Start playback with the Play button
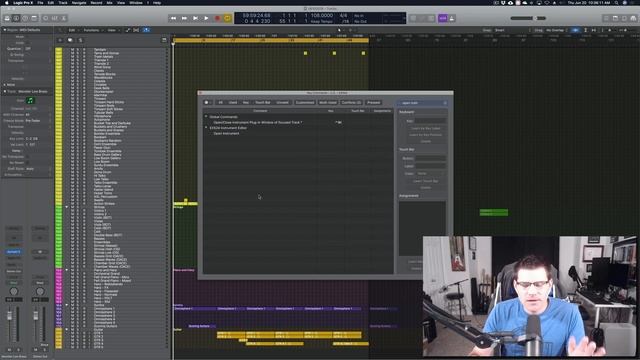The width and height of the screenshot is (640, 360). coord(206,18)
